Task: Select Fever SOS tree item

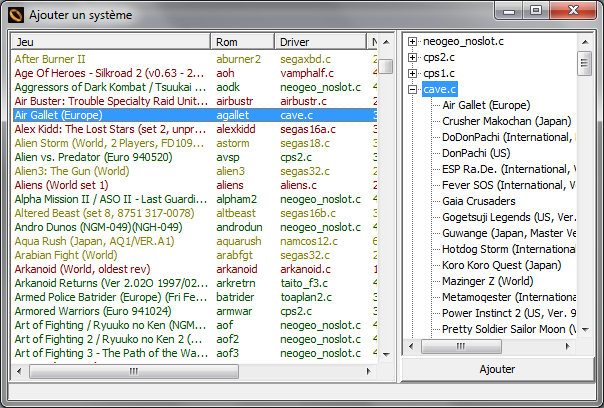Action: pyautogui.click(x=508, y=185)
